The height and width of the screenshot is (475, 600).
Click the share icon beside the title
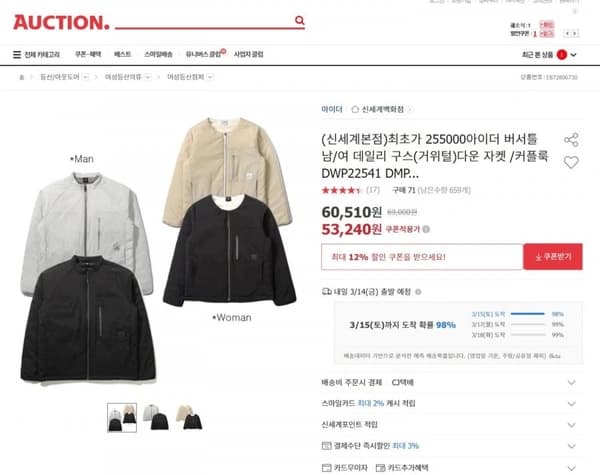[571, 140]
